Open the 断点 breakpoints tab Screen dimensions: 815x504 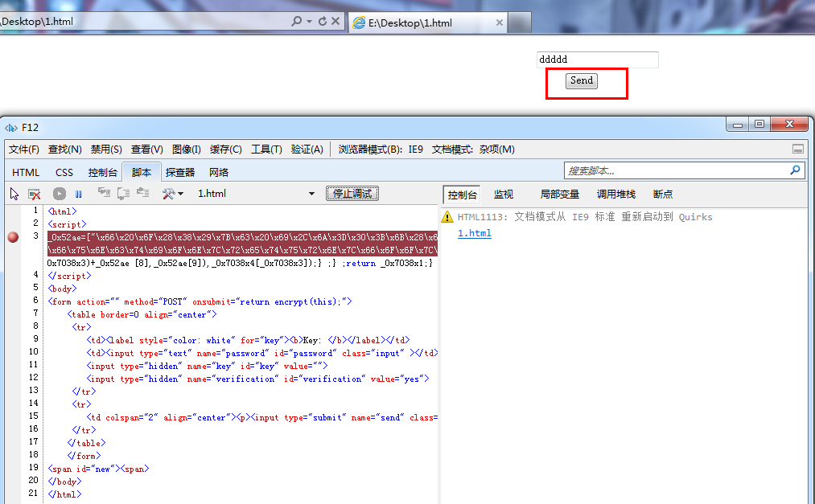click(663, 195)
